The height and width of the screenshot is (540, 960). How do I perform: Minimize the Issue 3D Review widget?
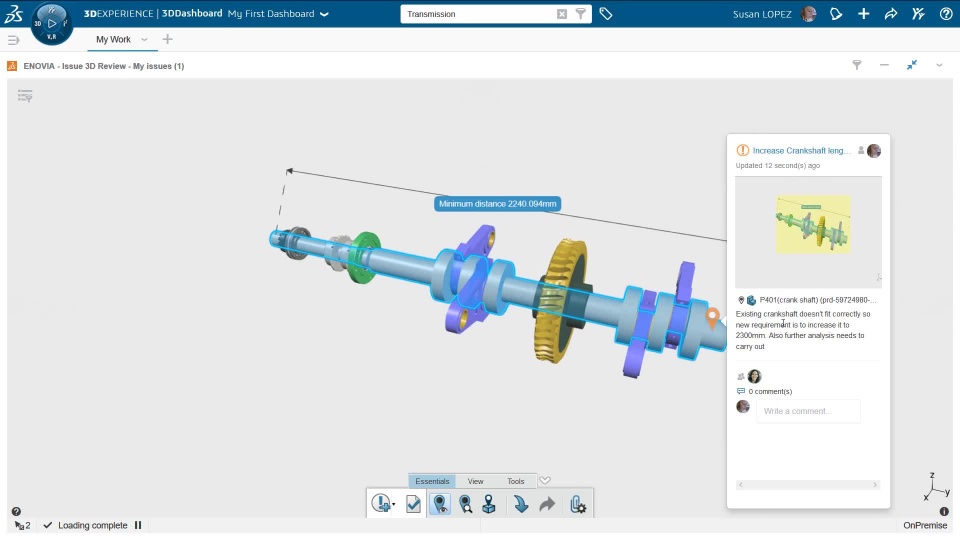884,65
